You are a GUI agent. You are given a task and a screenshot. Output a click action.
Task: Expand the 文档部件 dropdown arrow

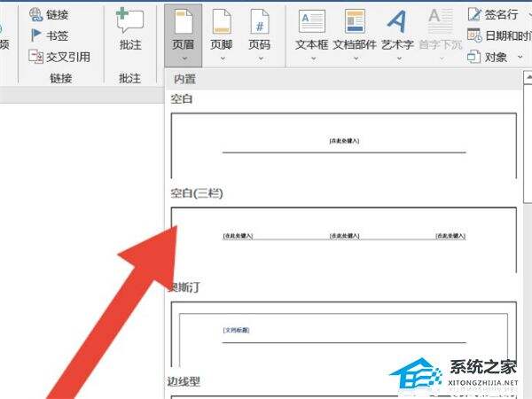pos(356,59)
